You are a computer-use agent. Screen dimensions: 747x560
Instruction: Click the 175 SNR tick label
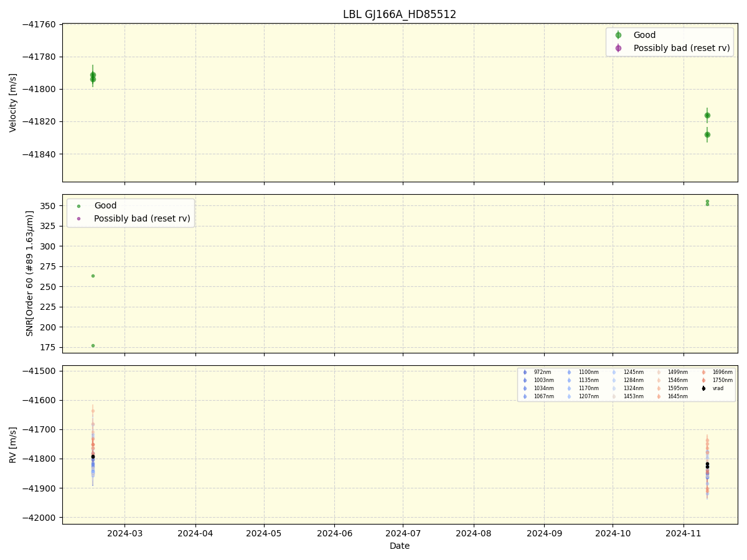(49, 347)
